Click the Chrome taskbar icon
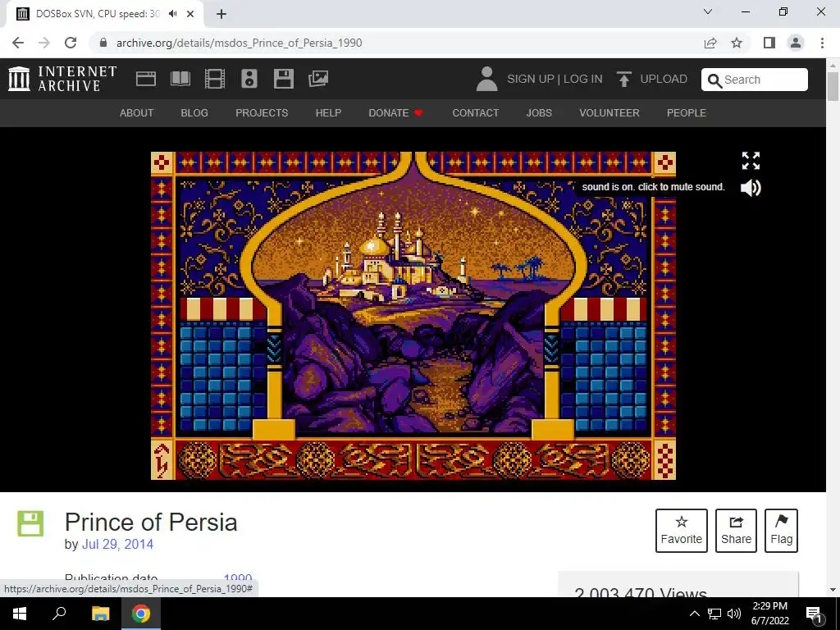The height and width of the screenshot is (630, 840). (x=141, y=614)
